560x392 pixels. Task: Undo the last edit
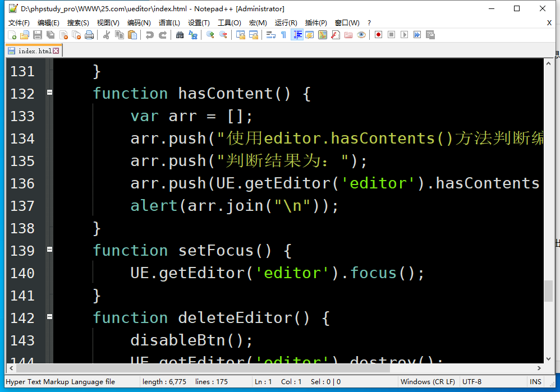(x=149, y=35)
